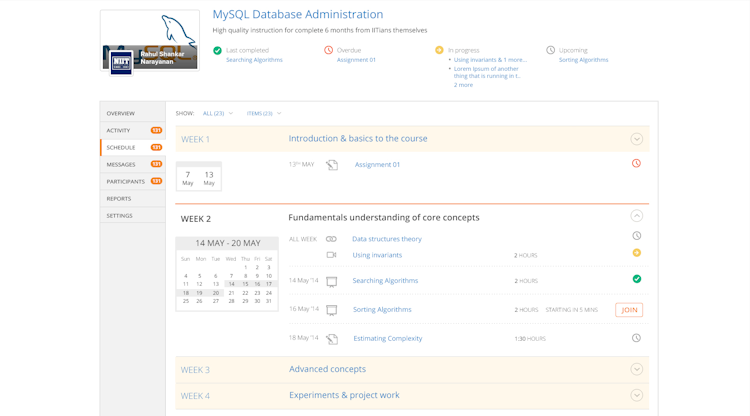Join the Sorting Algorithms session
The width and height of the screenshot is (750, 416).
click(629, 310)
